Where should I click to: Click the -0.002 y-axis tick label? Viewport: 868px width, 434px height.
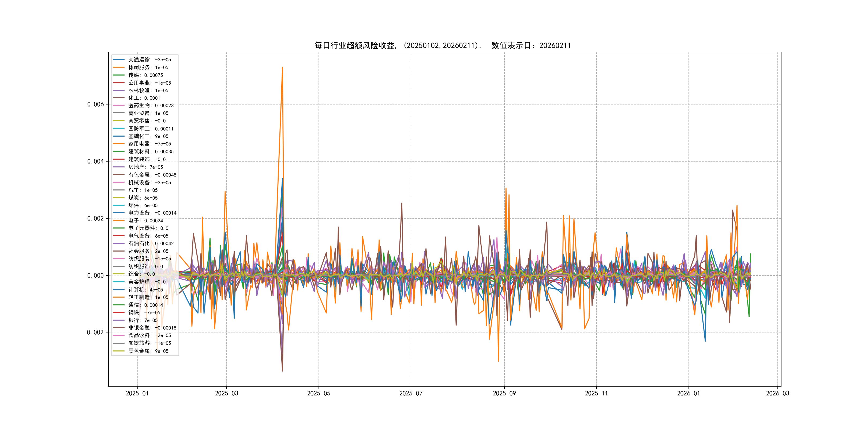click(94, 332)
